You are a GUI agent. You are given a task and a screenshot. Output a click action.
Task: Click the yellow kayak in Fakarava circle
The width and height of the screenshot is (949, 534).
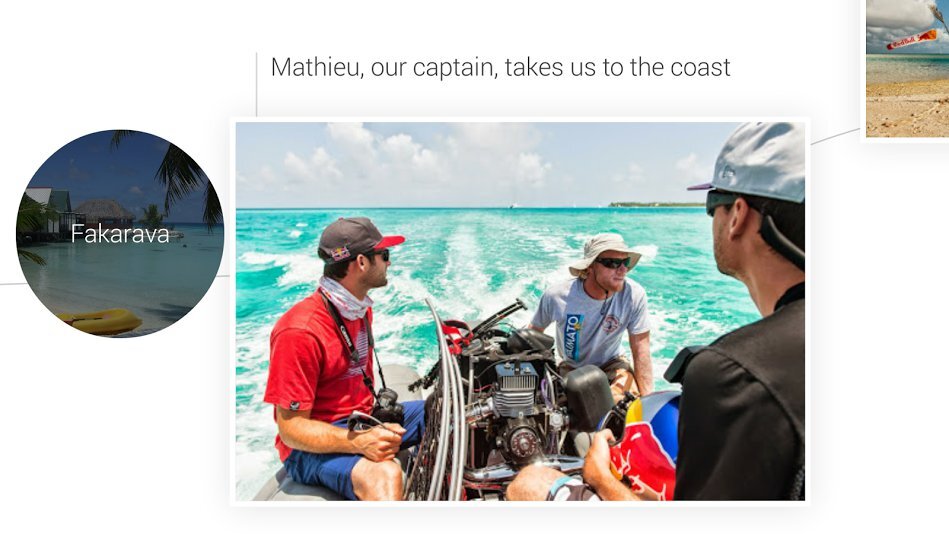coord(101,321)
